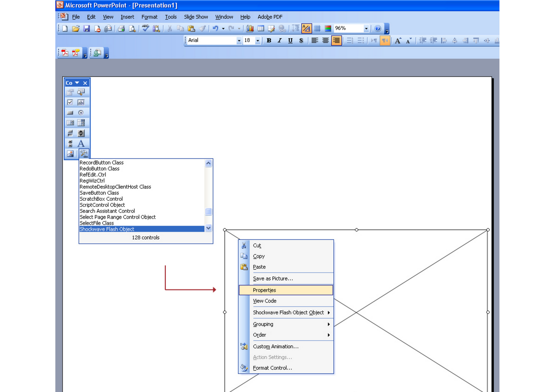This screenshot has width=555, height=392.
Task: Create a new presentation with the New icon
Action: pos(65,28)
